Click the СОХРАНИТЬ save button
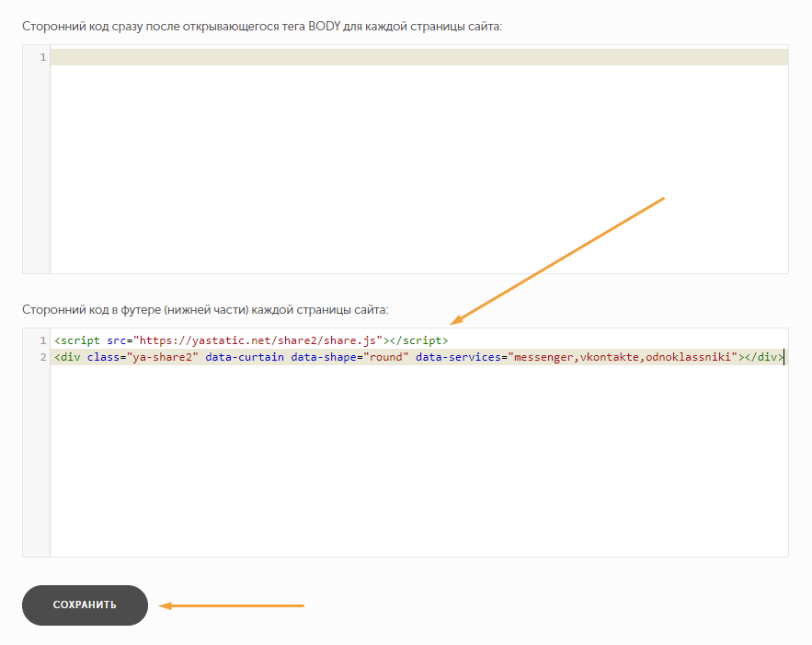Screen dimensions: 812x645 (x=85, y=605)
